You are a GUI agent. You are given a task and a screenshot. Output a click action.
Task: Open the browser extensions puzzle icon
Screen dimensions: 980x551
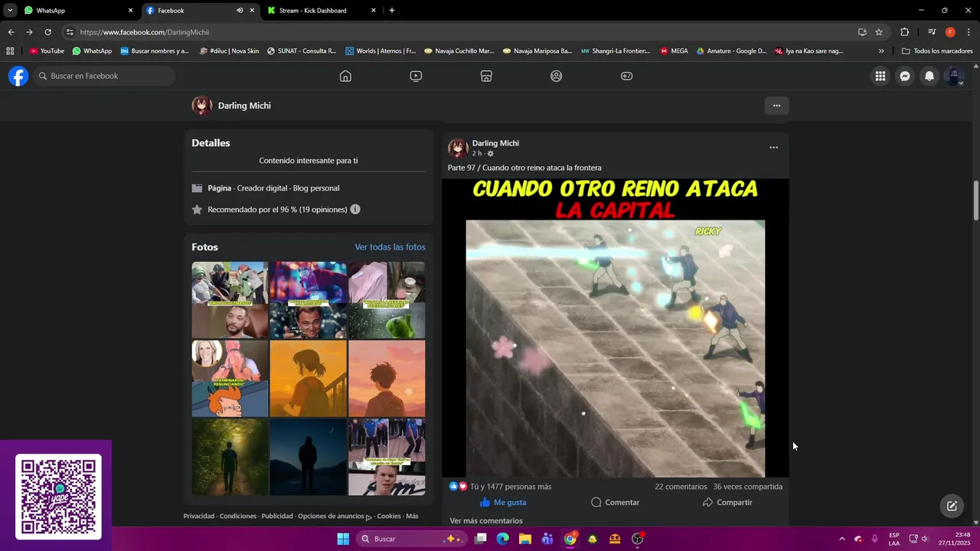tap(904, 32)
